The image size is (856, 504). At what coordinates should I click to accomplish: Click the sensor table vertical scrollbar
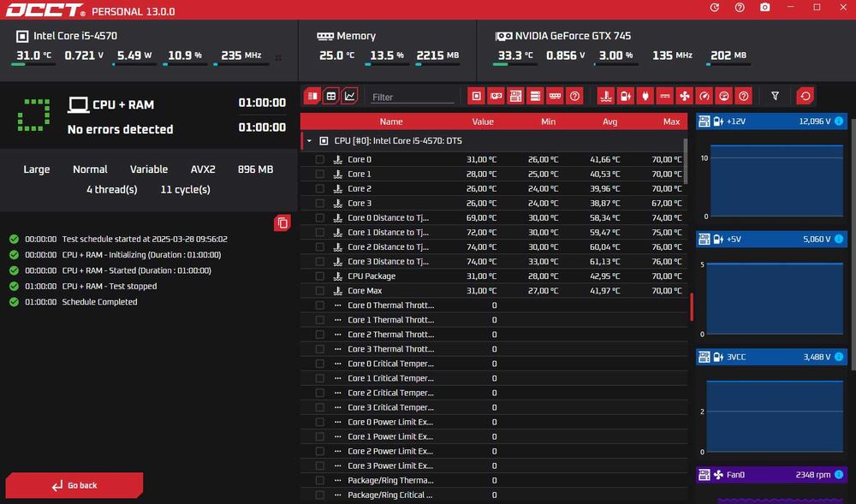685,162
